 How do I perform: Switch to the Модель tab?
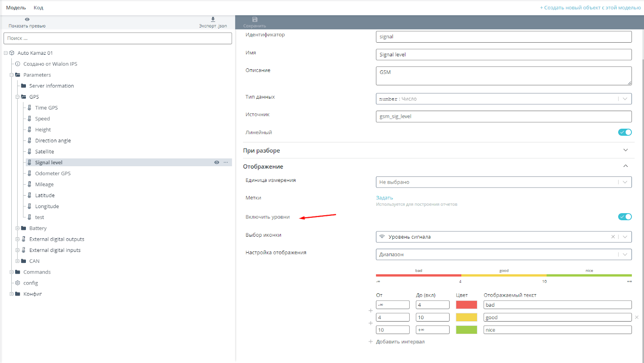16,8
